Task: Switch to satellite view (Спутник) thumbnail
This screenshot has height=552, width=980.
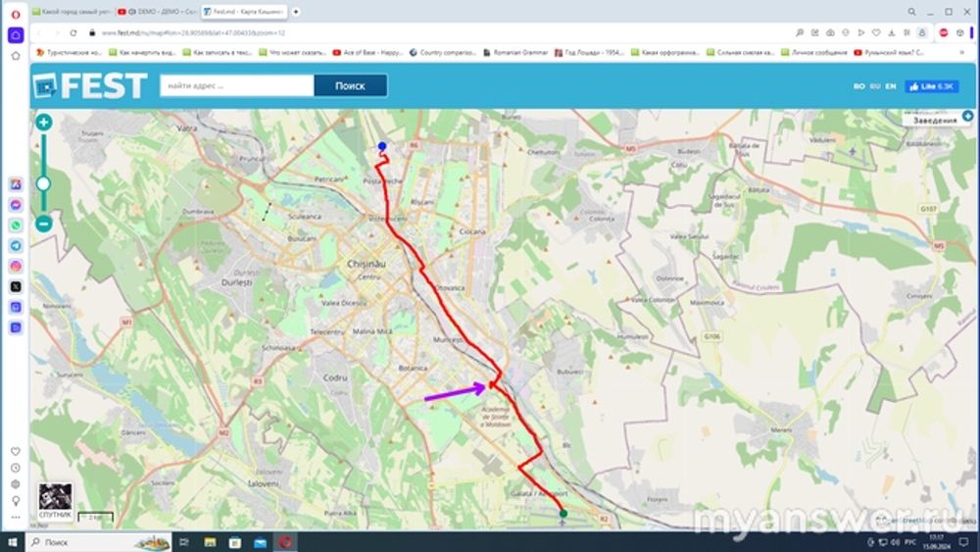Action: coord(54,500)
